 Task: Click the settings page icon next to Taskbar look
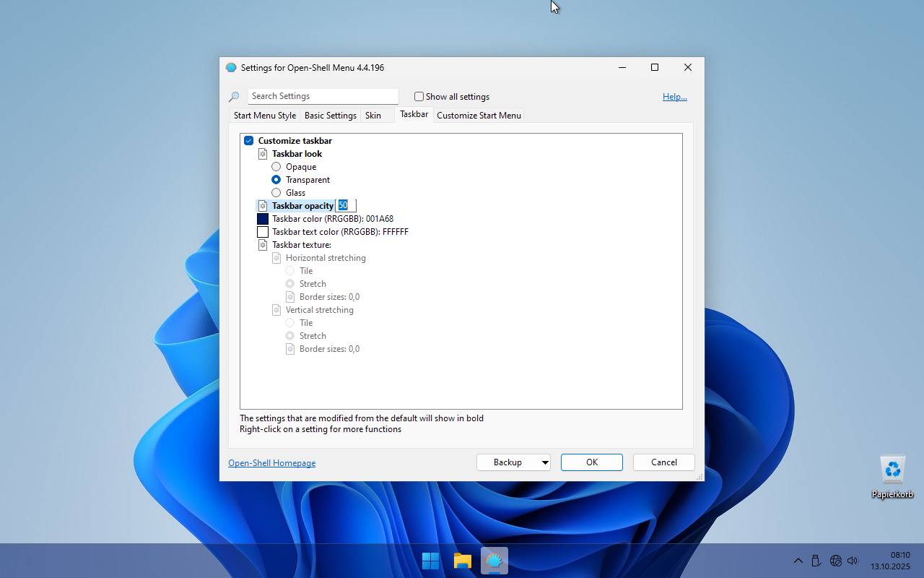click(x=263, y=154)
